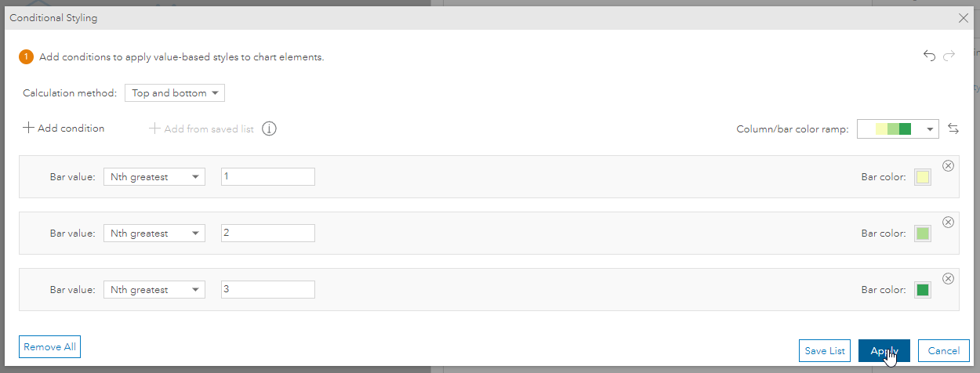Open second row's Nth greatest dropdown
Viewport: 980px width, 373px height.
point(154,234)
